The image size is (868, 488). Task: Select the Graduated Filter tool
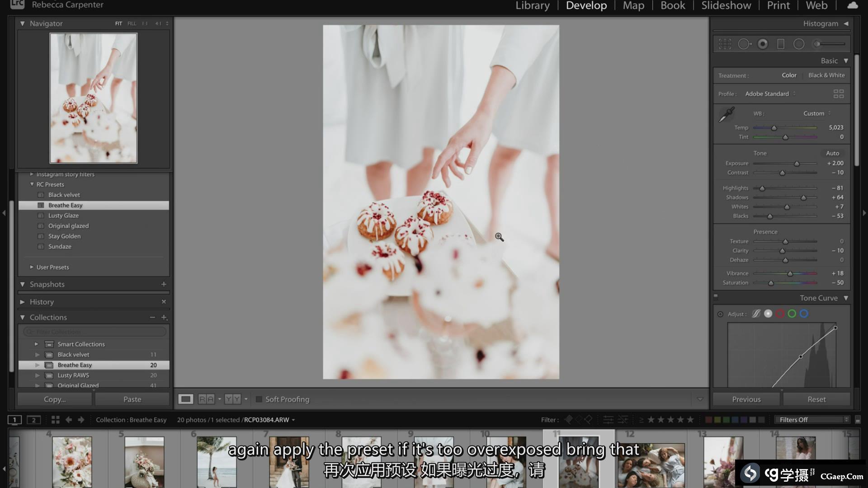(x=781, y=44)
